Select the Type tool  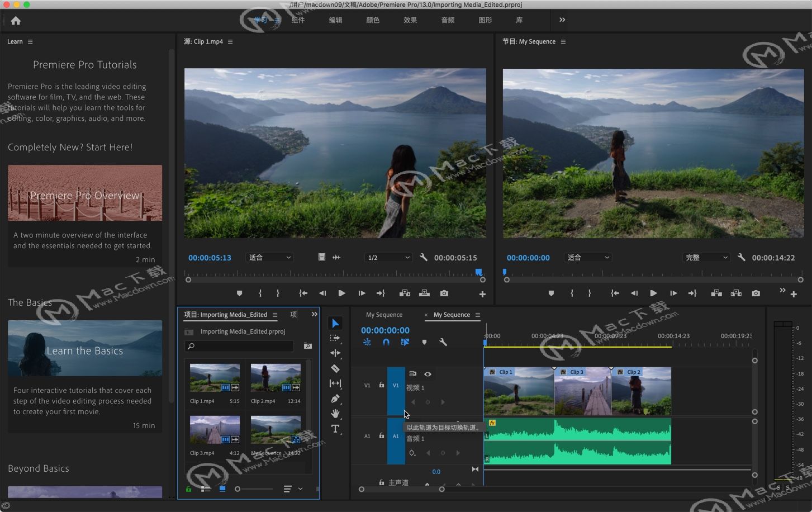tap(335, 429)
